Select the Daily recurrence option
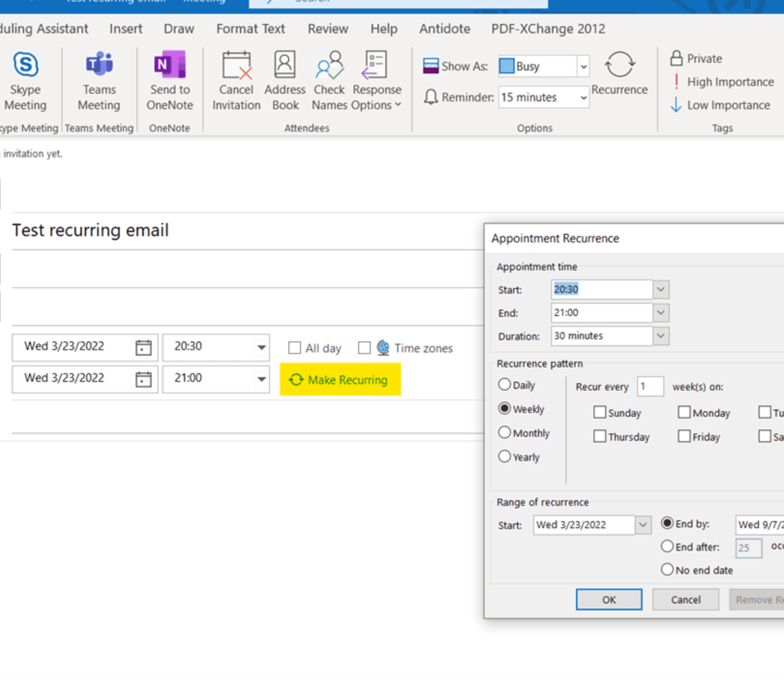Viewport: 784px width, 680px height. click(505, 384)
